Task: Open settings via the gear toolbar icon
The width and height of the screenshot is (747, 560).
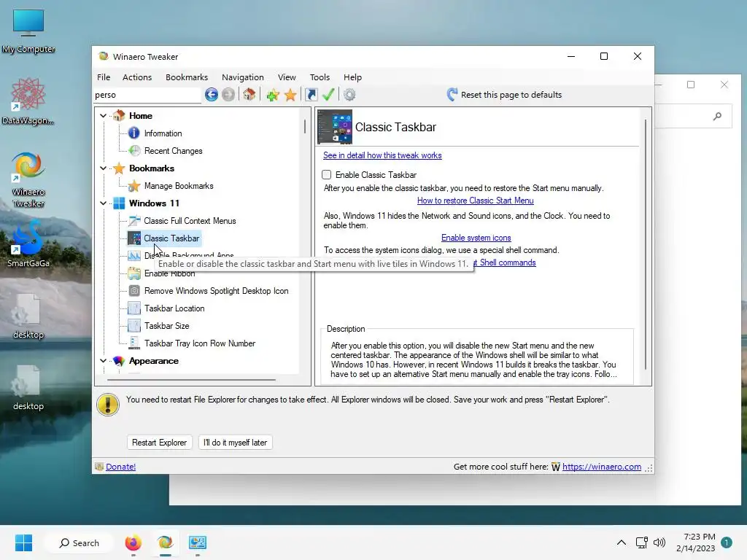Action: coord(349,94)
